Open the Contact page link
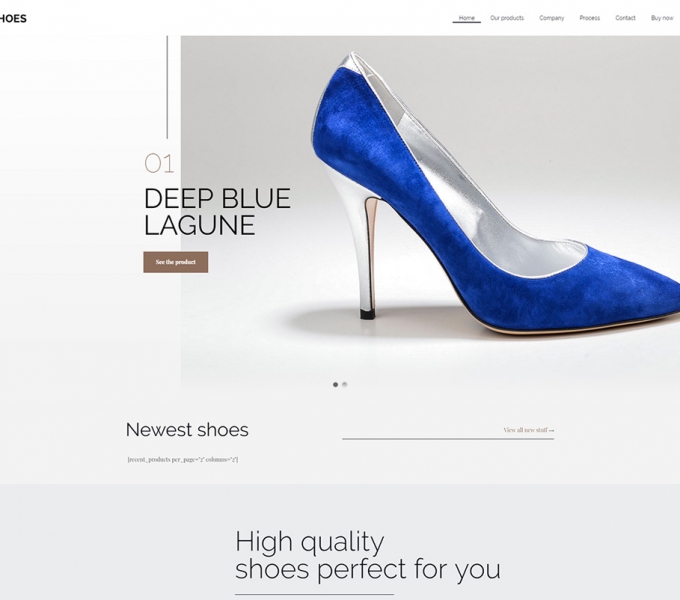The width and height of the screenshot is (680, 600). tap(625, 18)
